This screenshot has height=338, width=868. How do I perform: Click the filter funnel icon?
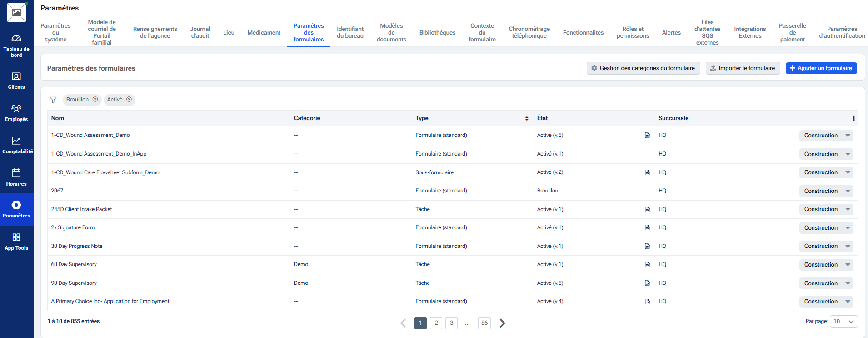(53, 100)
